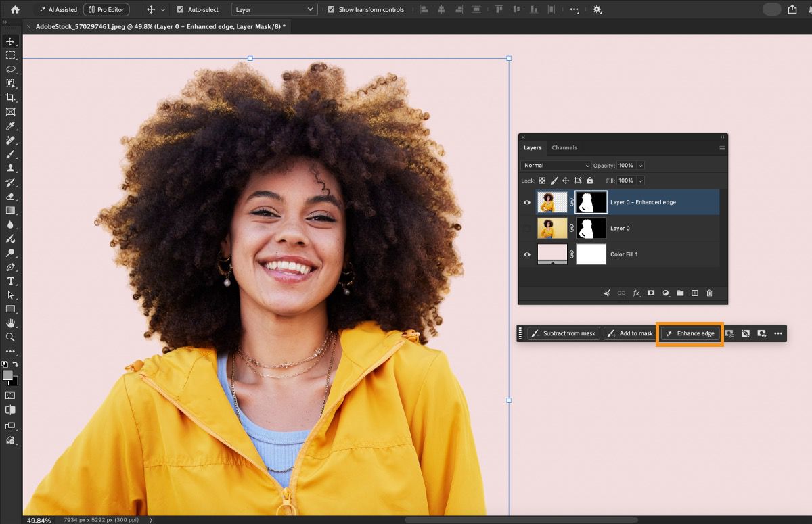This screenshot has width=812, height=524.
Task: Open the Normal blend mode dropdown
Action: point(556,165)
